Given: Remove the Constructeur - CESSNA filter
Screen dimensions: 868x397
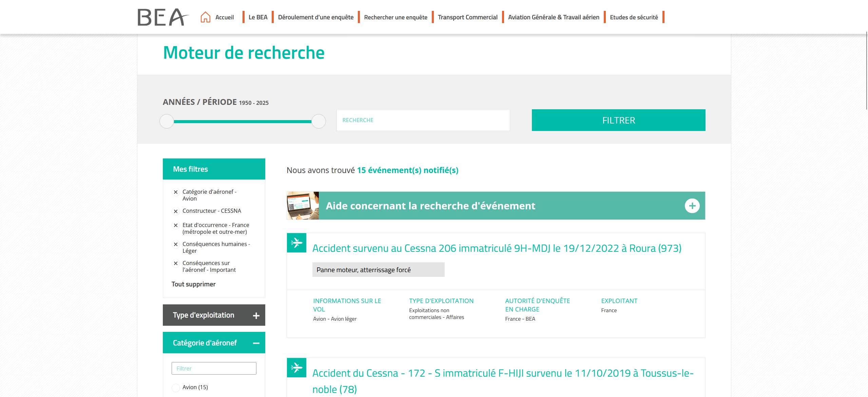Looking at the screenshot, I should 176,211.
